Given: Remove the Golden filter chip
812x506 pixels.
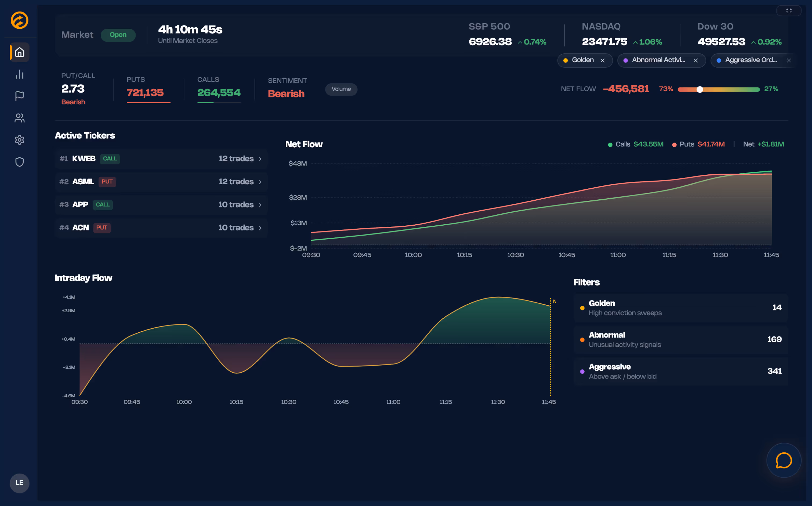Looking at the screenshot, I should click(602, 61).
